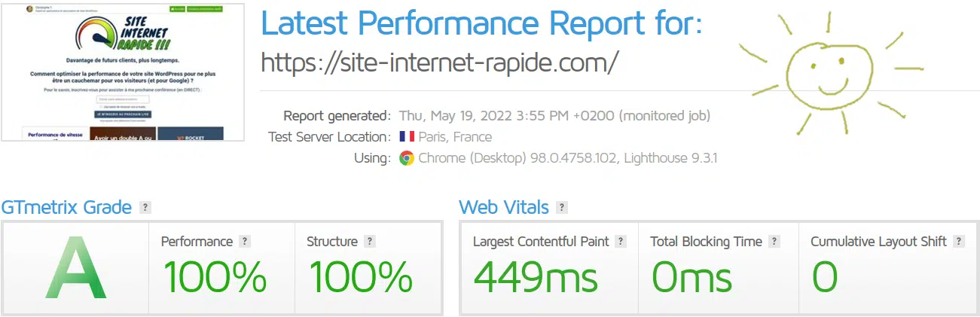Show help for the Web Vitals heading
Image resolution: width=980 pixels, height=317 pixels.
562,207
